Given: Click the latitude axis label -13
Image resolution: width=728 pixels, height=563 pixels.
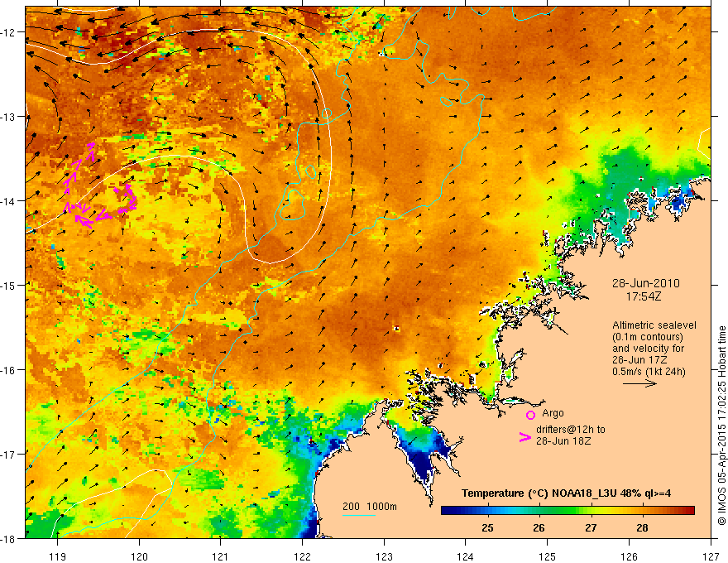Looking at the screenshot, I should [x=8, y=117].
